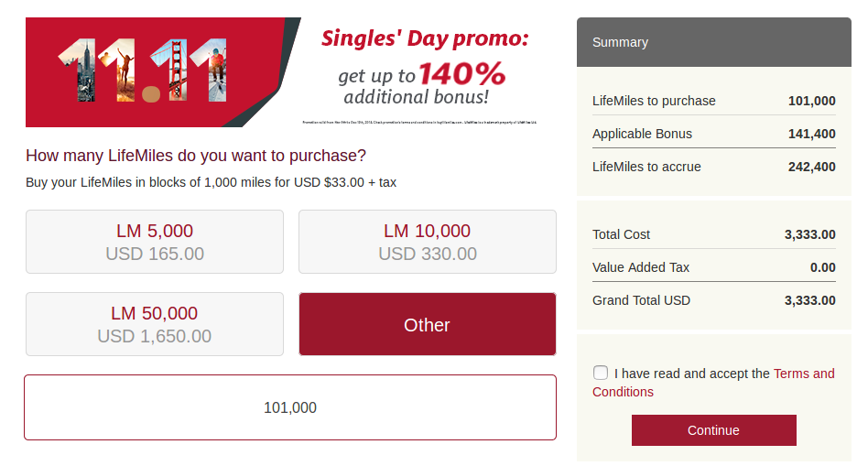The image size is (868, 466).
Task: Accept the Terms and Conditions checkbox
Action: pyautogui.click(x=601, y=373)
